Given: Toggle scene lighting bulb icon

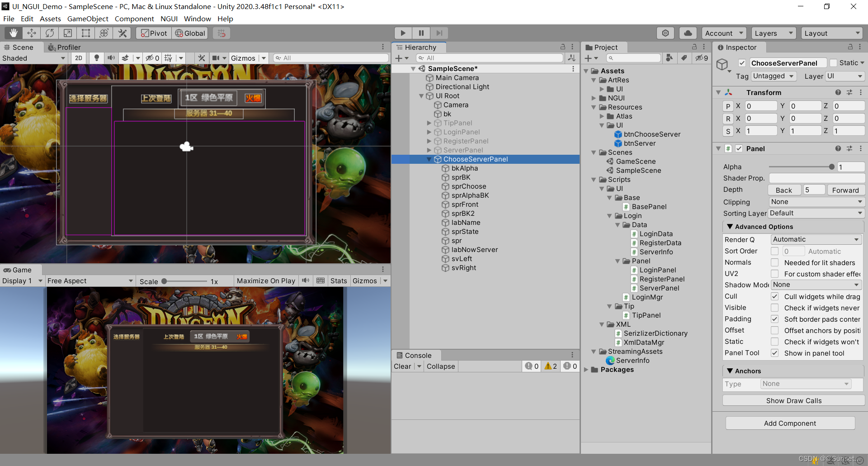Looking at the screenshot, I should [96, 58].
